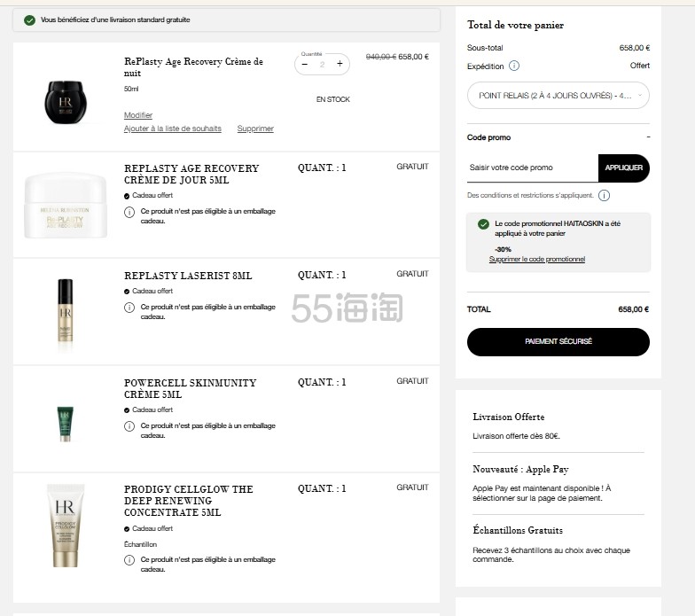
Task: Click green check next to HAITAOSKIN promo message
Action: (483, 224)
